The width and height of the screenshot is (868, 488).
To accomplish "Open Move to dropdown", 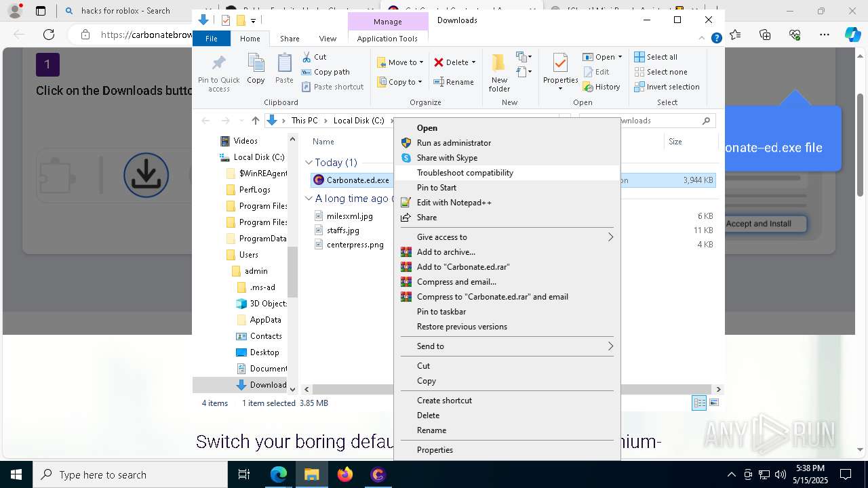I will click(x=400, y=62).
